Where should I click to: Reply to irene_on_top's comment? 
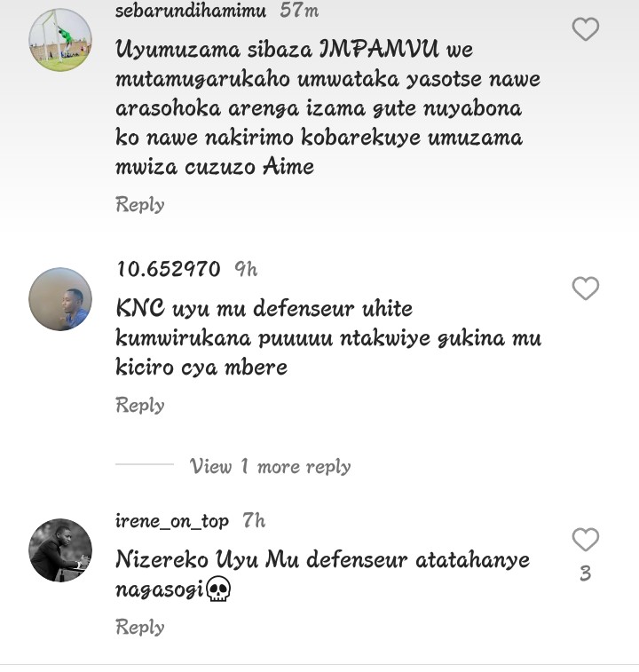click(x=140, y=627)
